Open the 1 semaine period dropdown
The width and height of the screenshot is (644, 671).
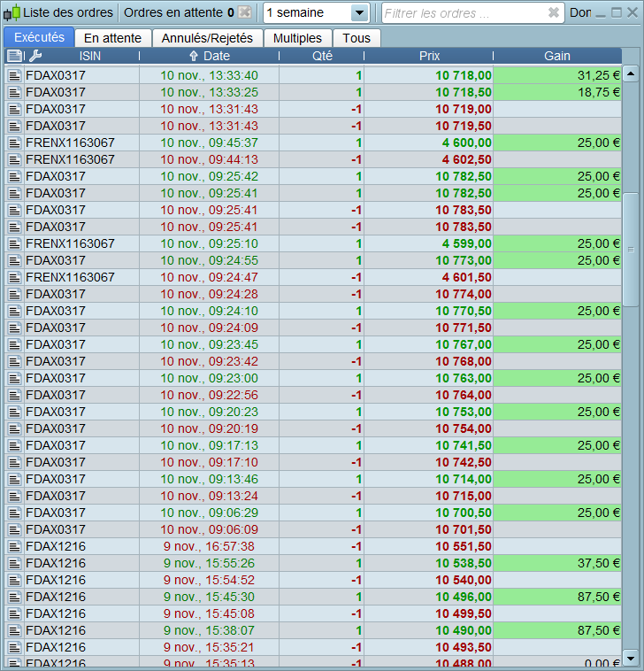click(x=316, y=13)
